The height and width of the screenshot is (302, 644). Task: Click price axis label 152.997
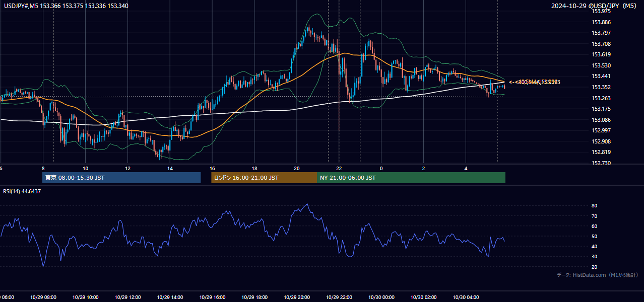(601, 130)
